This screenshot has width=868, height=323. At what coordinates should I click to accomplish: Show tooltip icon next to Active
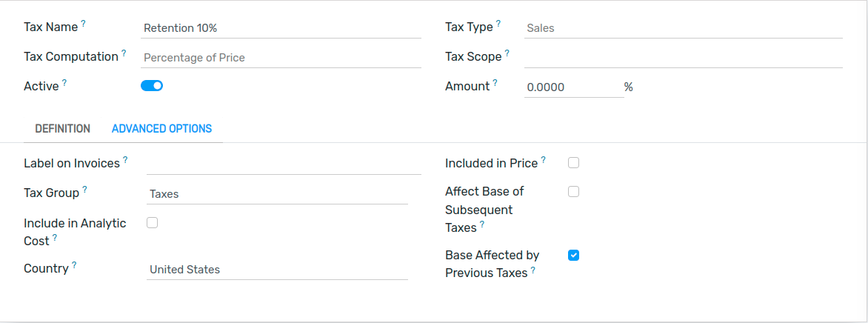tap(64, 83)
